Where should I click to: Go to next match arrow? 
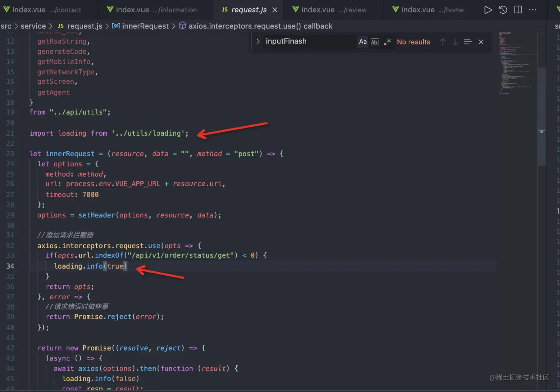click(456, 42)
